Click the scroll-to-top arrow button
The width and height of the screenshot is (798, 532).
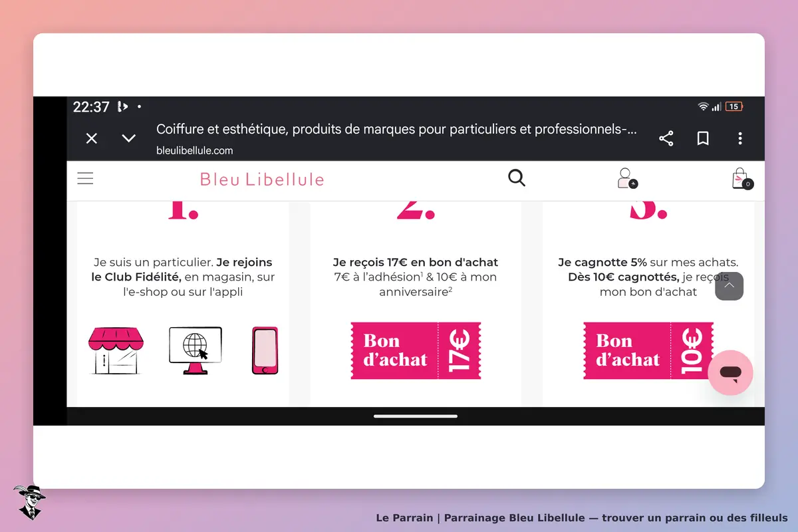coord(730,286)
